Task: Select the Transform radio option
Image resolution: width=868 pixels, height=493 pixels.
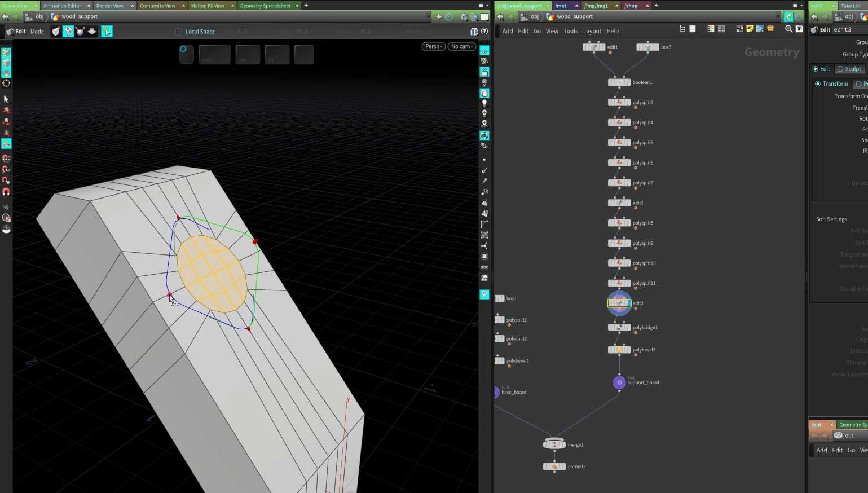Action: pos(818,83)
